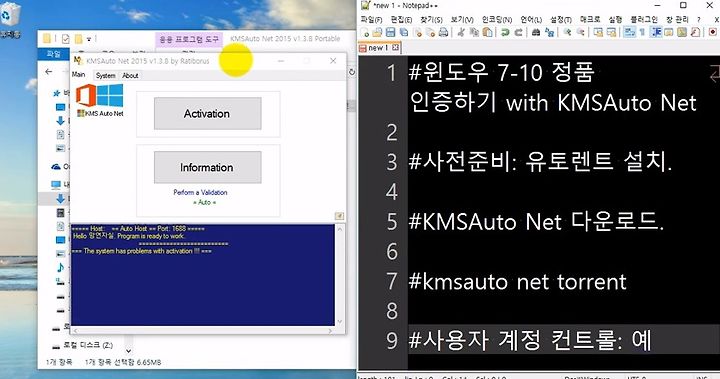
Task: Click down arrow of KMSAuto log scrollbar
Action: [x=340, y=322]
